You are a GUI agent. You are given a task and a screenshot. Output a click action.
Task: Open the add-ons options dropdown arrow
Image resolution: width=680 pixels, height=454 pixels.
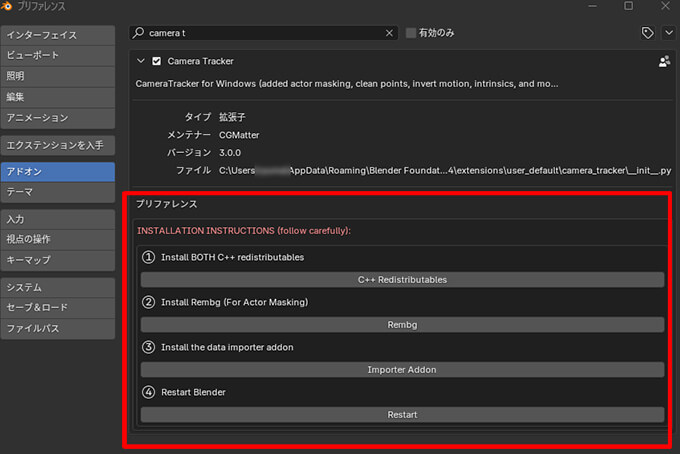669,33
